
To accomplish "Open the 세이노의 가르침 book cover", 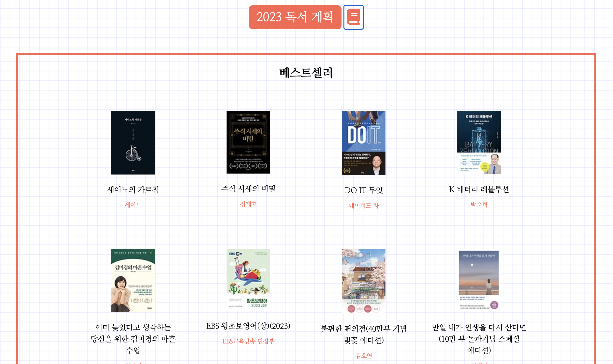I will tap(133, 142).
